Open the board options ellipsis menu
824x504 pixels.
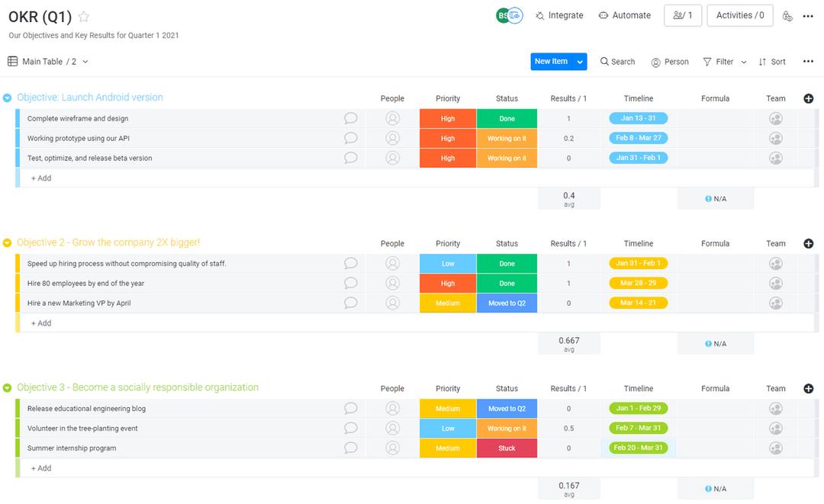[808, 15]
